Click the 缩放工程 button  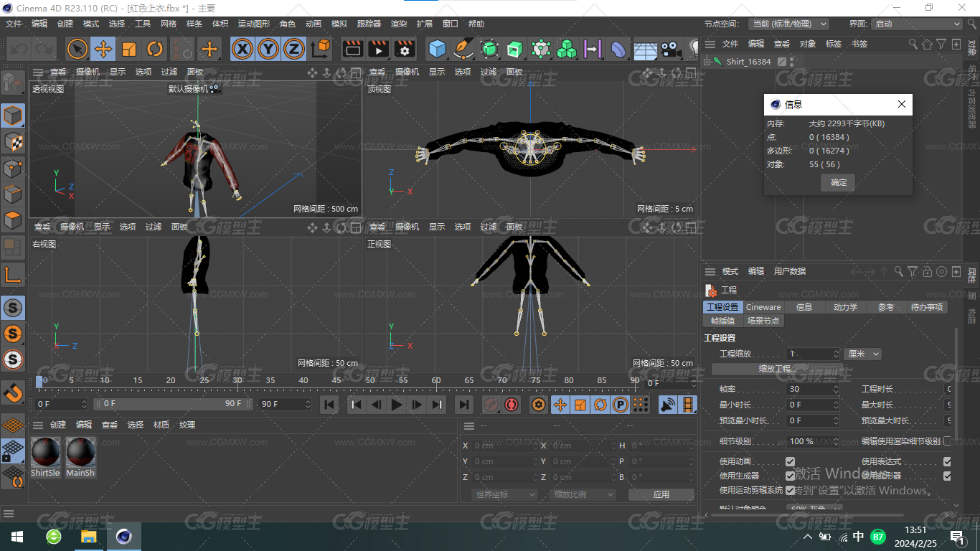[x=778, y=369]
